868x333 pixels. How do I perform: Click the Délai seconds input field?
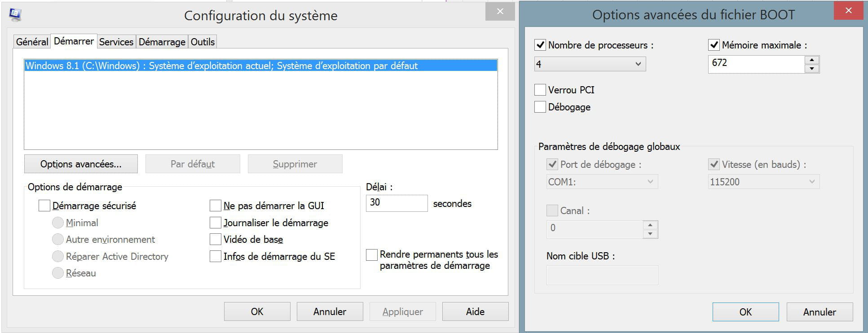pyautogui.click(x=397, y=203)
